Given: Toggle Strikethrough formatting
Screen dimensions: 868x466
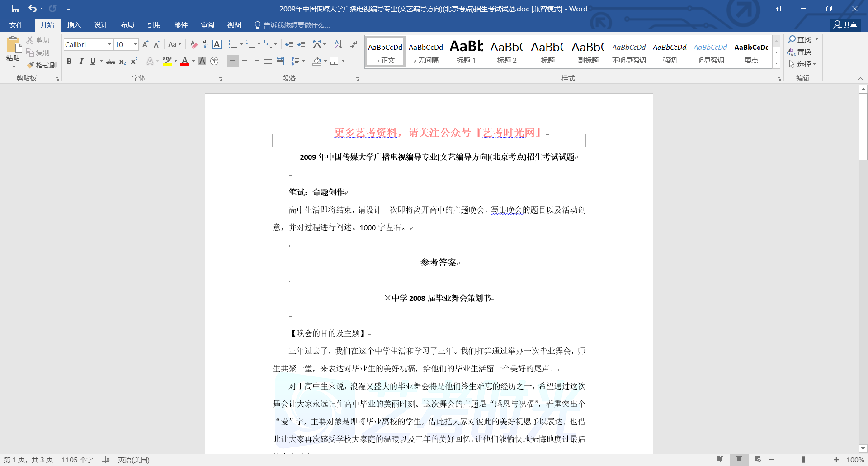Looking at the screenshot, I should point(110,62).
